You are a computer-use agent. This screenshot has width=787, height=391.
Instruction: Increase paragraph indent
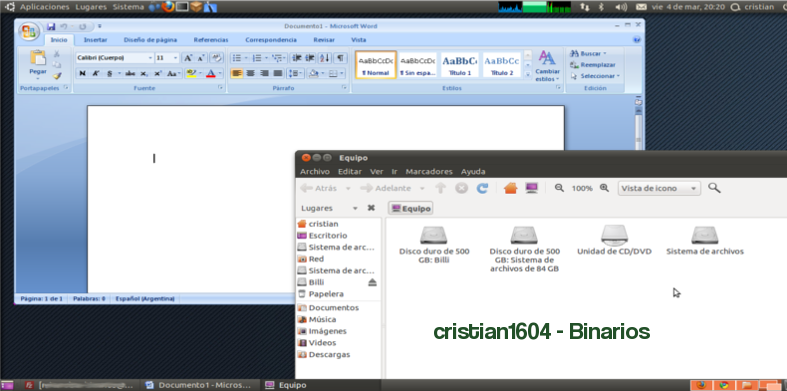point(310,58)
